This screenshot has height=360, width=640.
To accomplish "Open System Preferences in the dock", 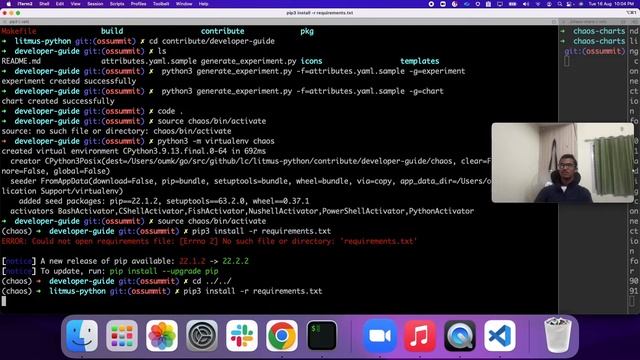I will point(202,336).
